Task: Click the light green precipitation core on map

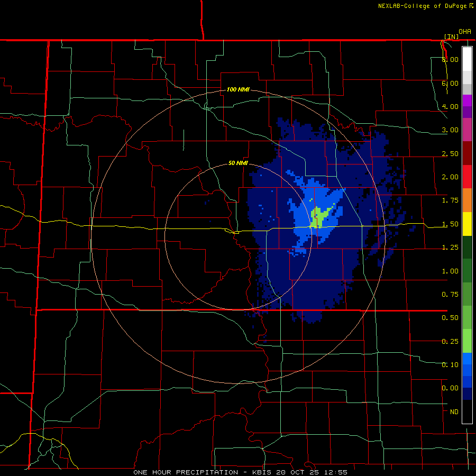Action: click(x=319, y=216)
